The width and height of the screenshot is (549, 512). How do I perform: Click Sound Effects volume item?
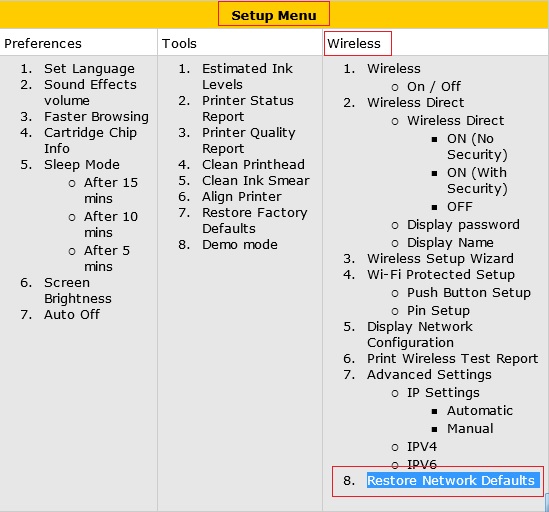[90, 92]
